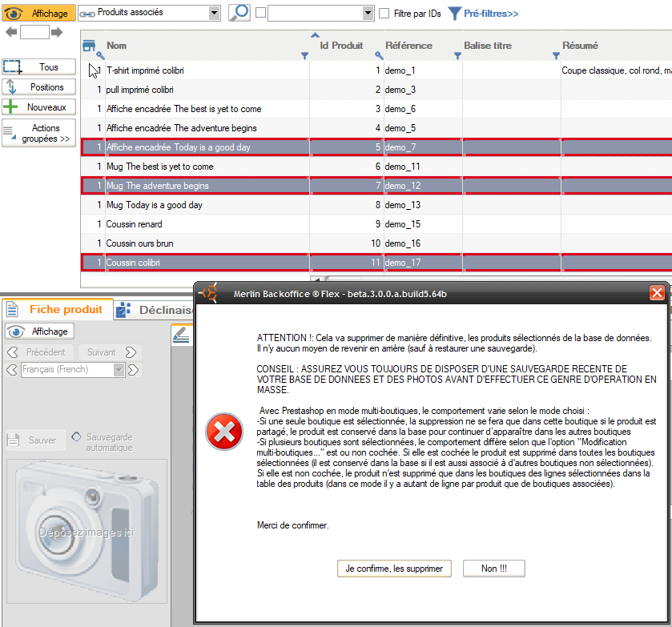Confirm deletion with 'Je confirme, les supprimer'
The height and width of the screenshot is (627, 672).
(394, 568)
